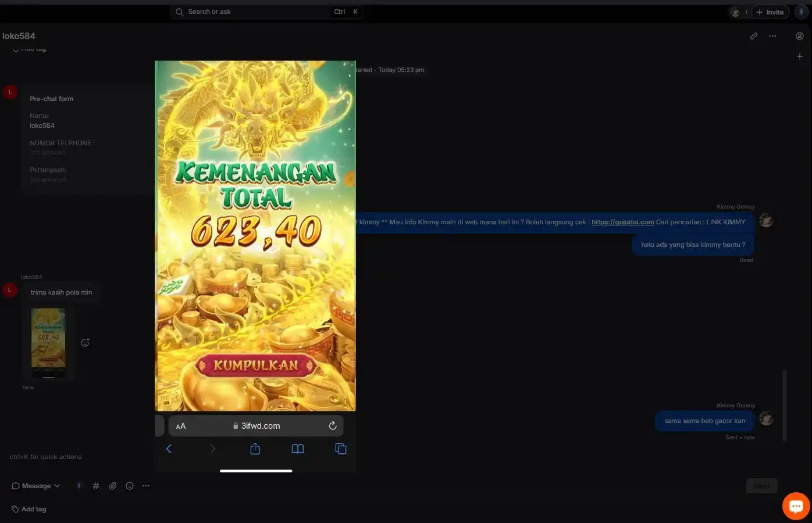The width and height of the screenshot is (812, 523).
Task: Open Safari bookmarks with the book icon
Action: coord(298,448)
